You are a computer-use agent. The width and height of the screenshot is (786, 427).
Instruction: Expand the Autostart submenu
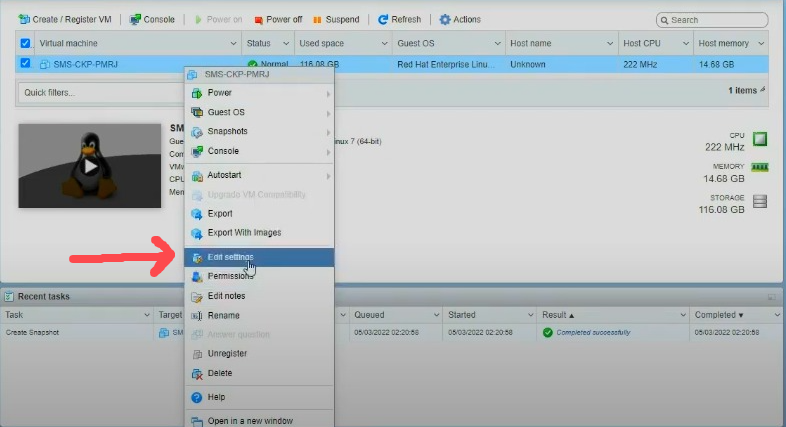point(259,175)
